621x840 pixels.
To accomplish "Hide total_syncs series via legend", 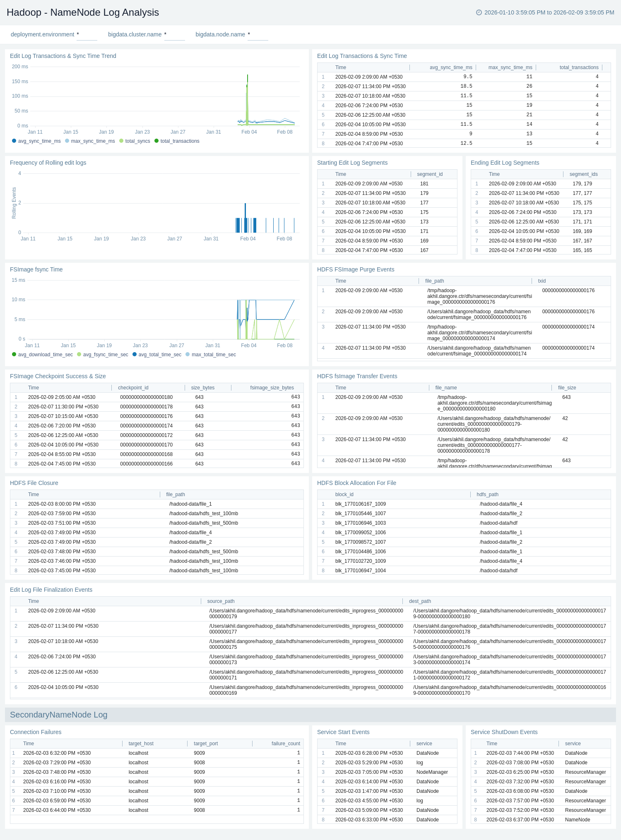I will [137, 141].
